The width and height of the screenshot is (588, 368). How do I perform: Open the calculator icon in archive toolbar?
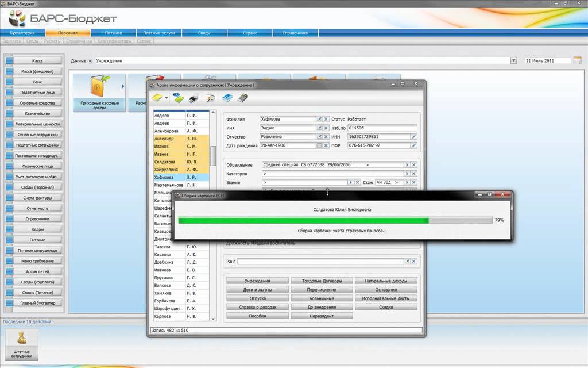coord(243,98)
